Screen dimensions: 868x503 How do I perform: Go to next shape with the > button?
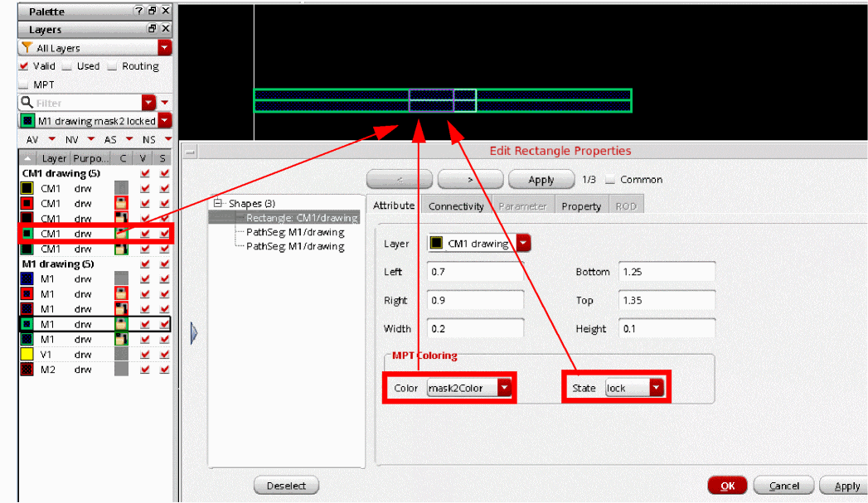pyautogui.click(x=471, y=180)
